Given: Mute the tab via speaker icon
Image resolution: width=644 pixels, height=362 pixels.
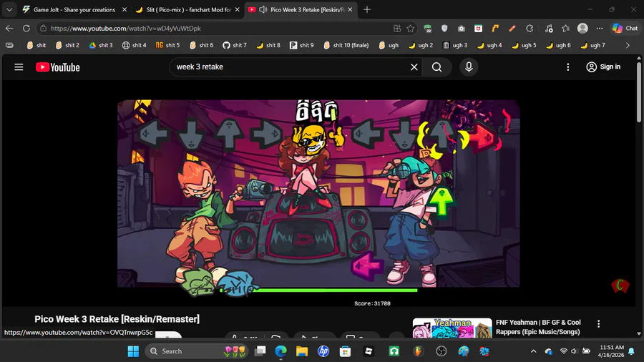Looking at the screenshot, I should click(263, 9).
